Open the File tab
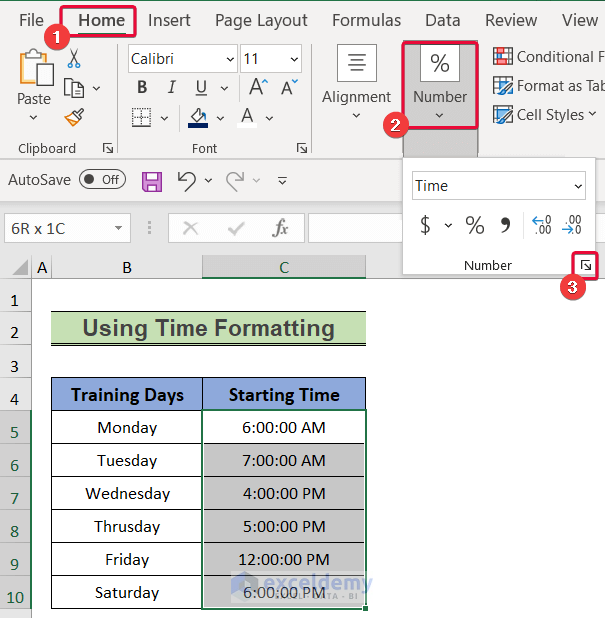The height and width of the screenshot is (618, 605). point(31,20)
